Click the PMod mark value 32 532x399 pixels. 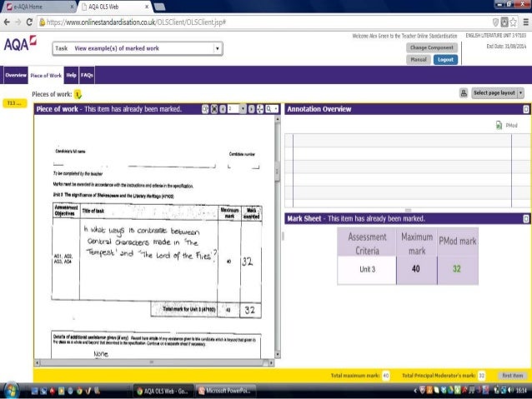tap(457, 269)
